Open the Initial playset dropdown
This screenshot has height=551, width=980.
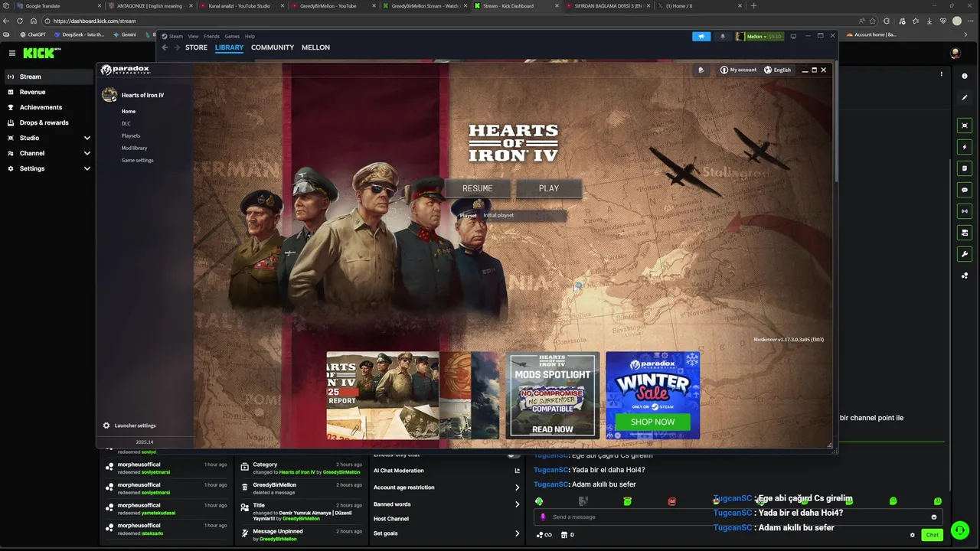(523, 215)
